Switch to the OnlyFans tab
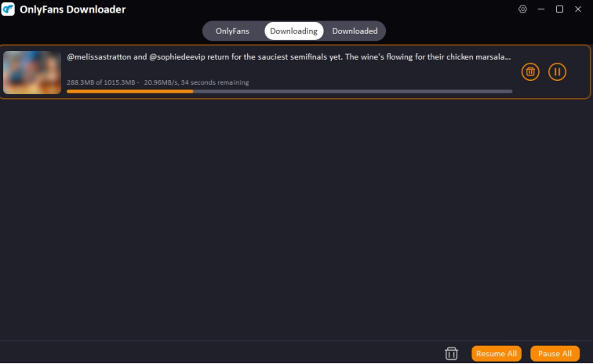 (232, 31)
